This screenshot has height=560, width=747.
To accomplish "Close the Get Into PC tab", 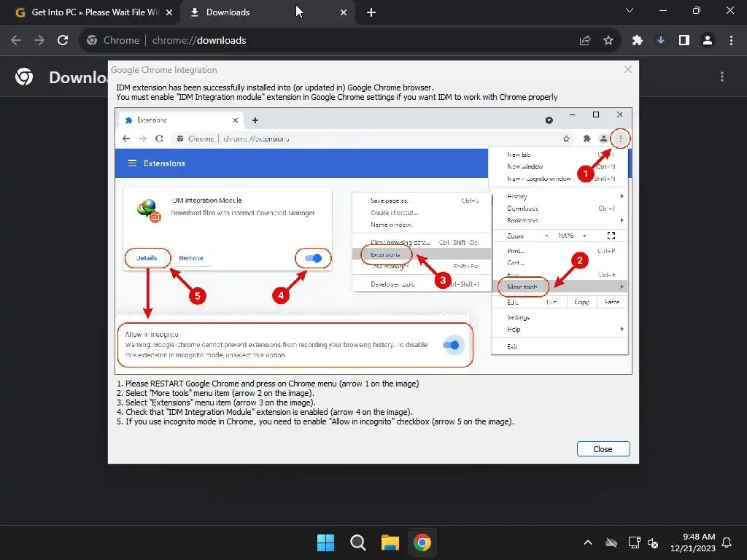I will point(169,12).
